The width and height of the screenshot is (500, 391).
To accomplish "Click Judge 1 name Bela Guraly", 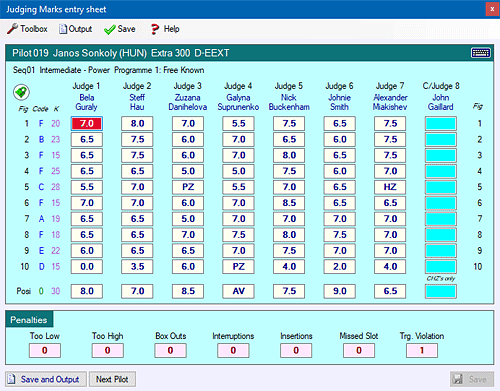I will pyautogui.click(x=87, y=102).
